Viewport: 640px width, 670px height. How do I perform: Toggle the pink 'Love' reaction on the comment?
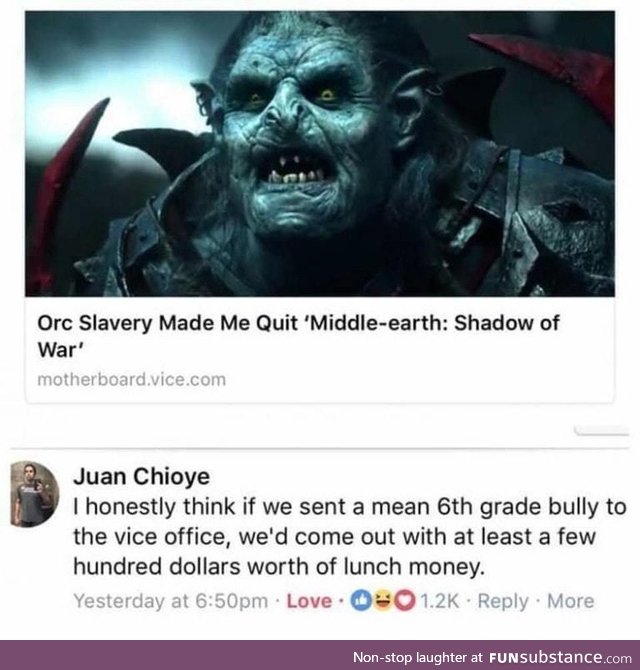coord(309,601)
